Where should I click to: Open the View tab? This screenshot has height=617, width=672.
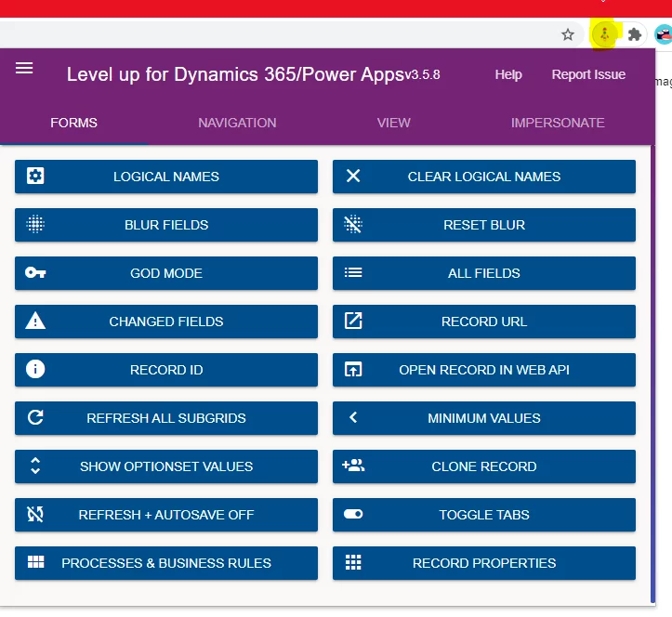(x=393, y=123)
